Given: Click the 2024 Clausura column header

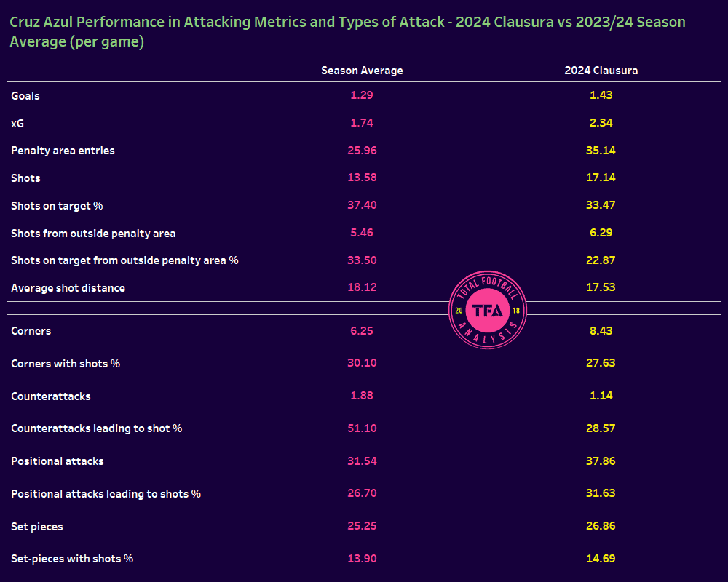Looking at the screenshot, I should [601, 71].
